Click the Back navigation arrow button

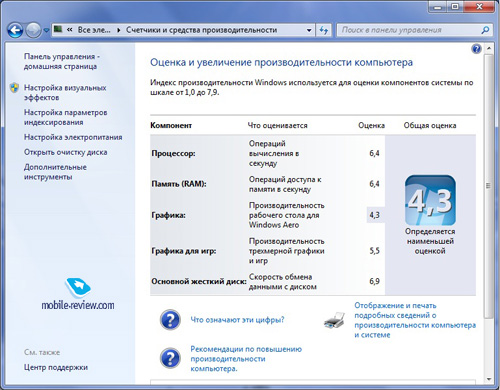[x=15, y=30]
